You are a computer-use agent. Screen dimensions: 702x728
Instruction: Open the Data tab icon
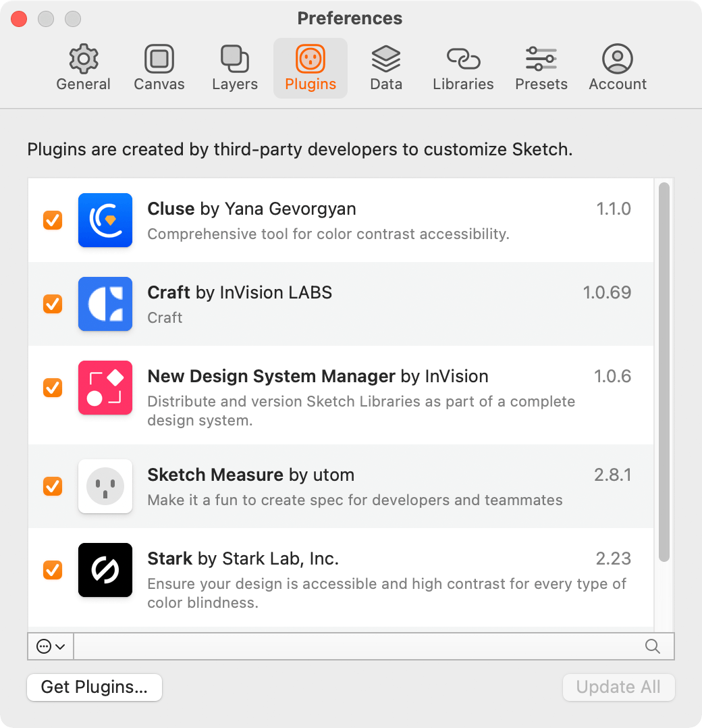385,59
